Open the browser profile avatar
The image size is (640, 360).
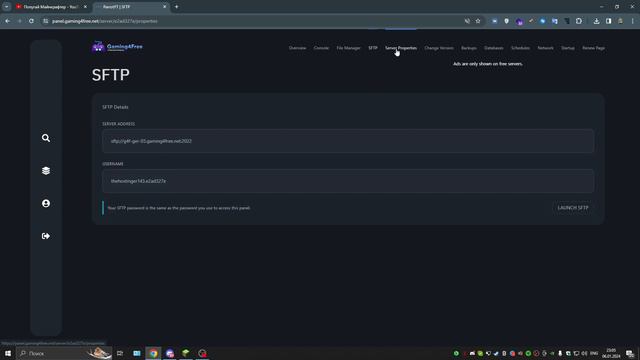point(620,21)
